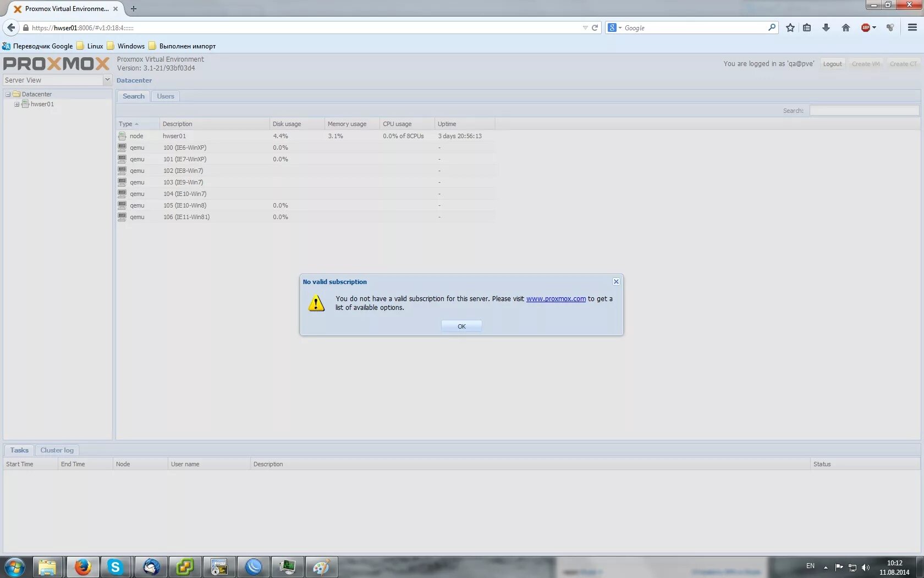Click the '3 days 20:56:13' uptime value
924x578 pixels.
click(460, 136)
